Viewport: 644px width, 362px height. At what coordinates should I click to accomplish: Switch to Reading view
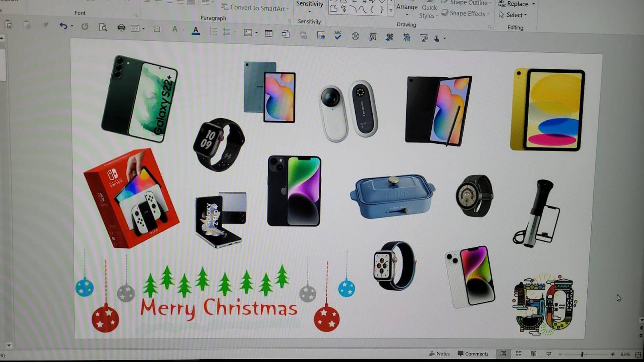(x=533, y=354)
